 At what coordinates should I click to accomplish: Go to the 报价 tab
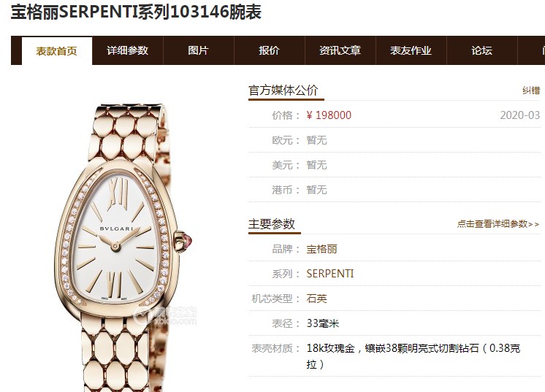270,50
